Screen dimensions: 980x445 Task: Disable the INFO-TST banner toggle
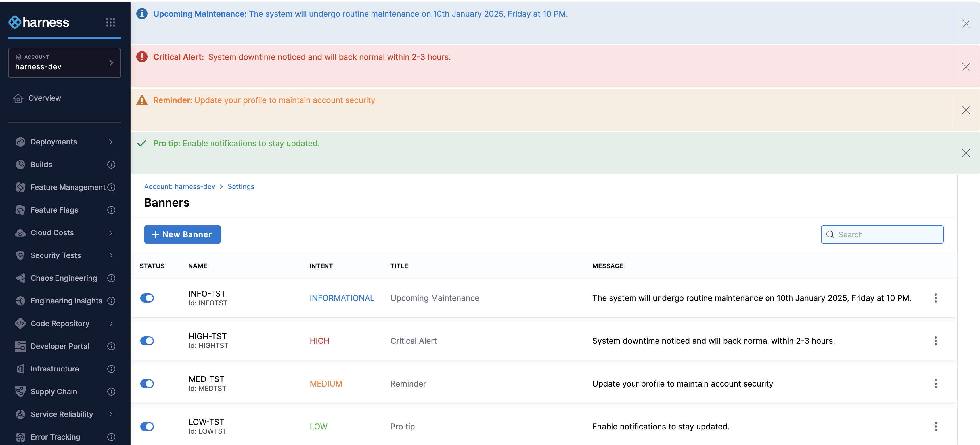[147, 298]
